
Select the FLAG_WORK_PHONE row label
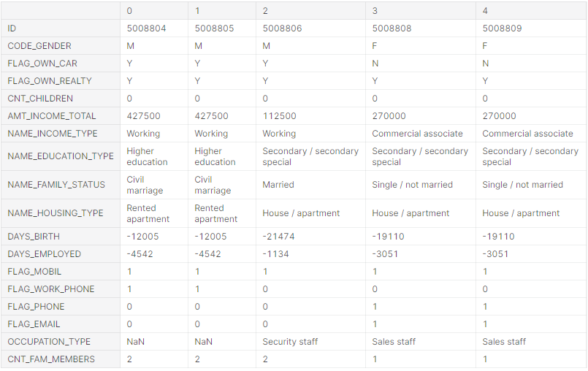click(x=51, y=289)
